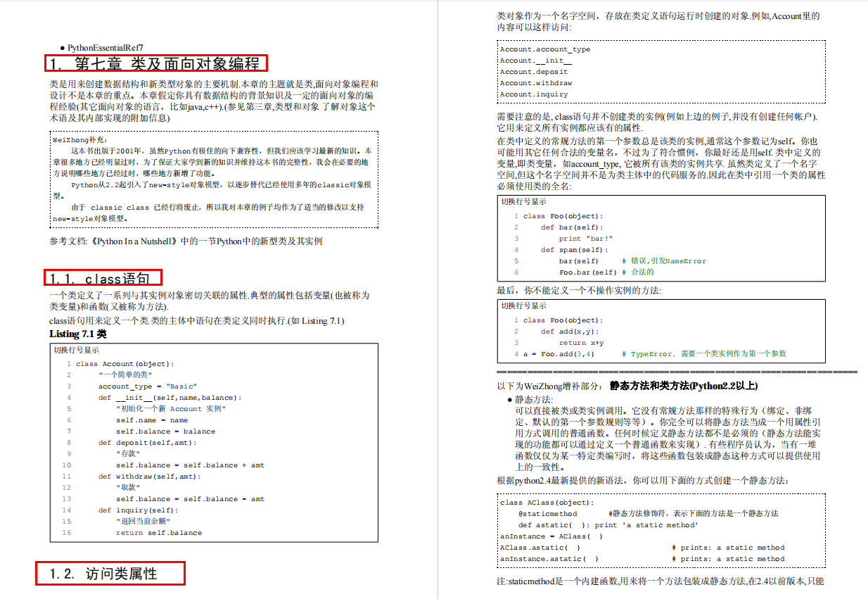Select the docstring "取款"
The width and height of the screenshot is (868, 599).
[127, 488]
